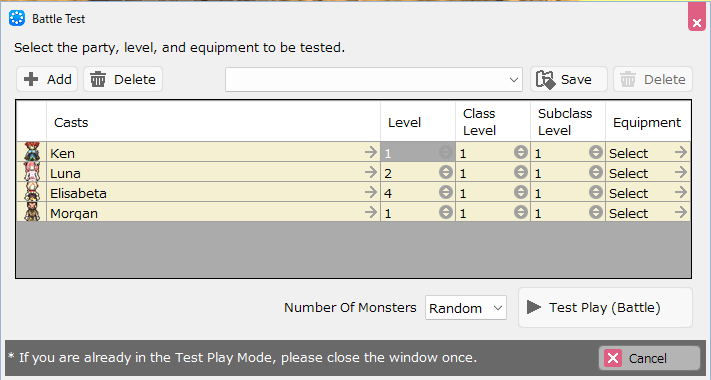Image resolution: width=711 pixels, height=380 pixels.
Task: Click the Equipment column header
Action: (x=648, y=122)
